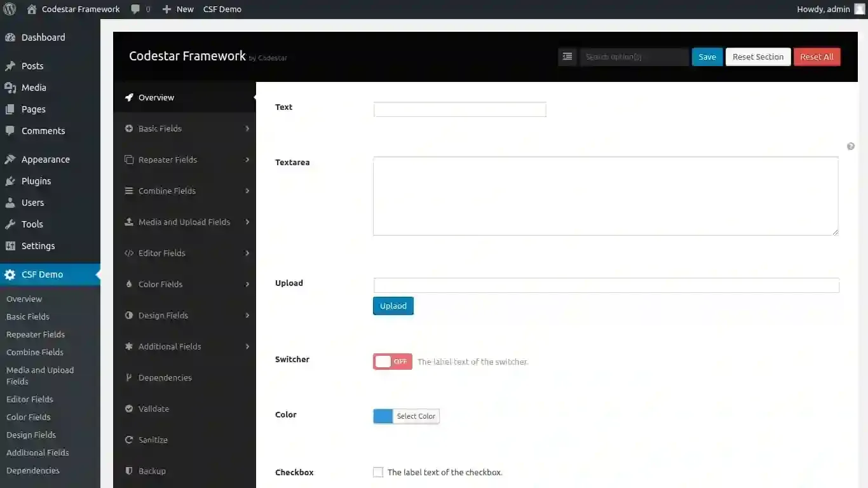Click the Media icon in sidebar

(x=10, y=88)
